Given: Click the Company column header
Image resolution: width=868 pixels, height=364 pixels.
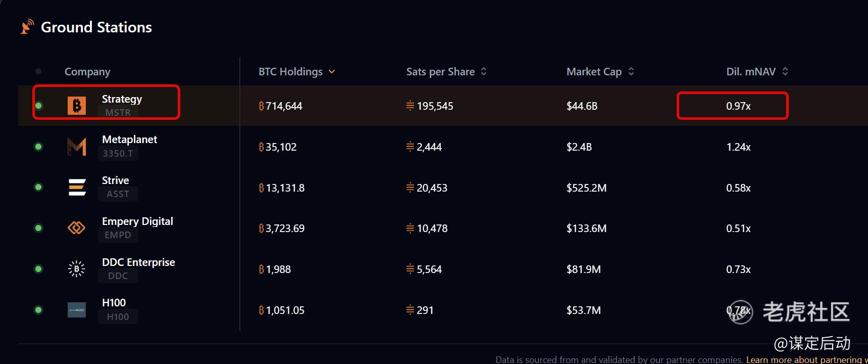Looking at the screenshot, I should tap(87, 72).
